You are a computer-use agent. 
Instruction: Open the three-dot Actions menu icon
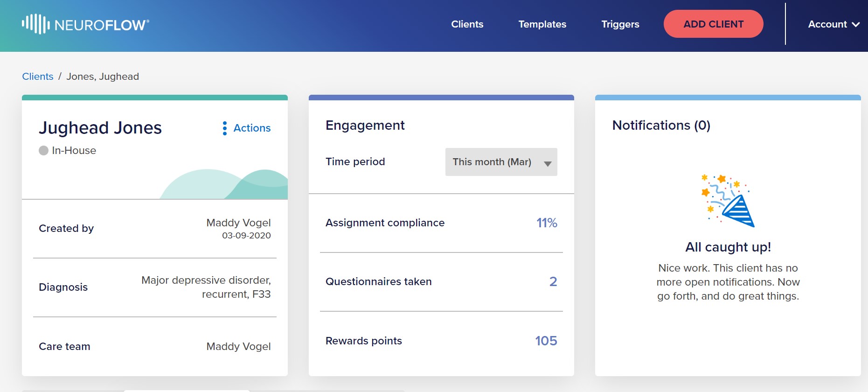pos(225,128)
